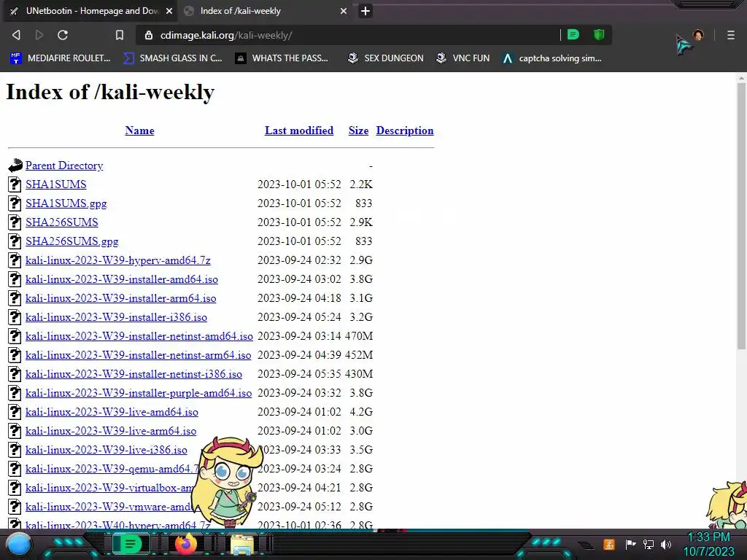The height and width of the screenshot is (560, 747).
Task: Click file icon beside W39-installer-i386.iso
Action: (x=15, y=317)
